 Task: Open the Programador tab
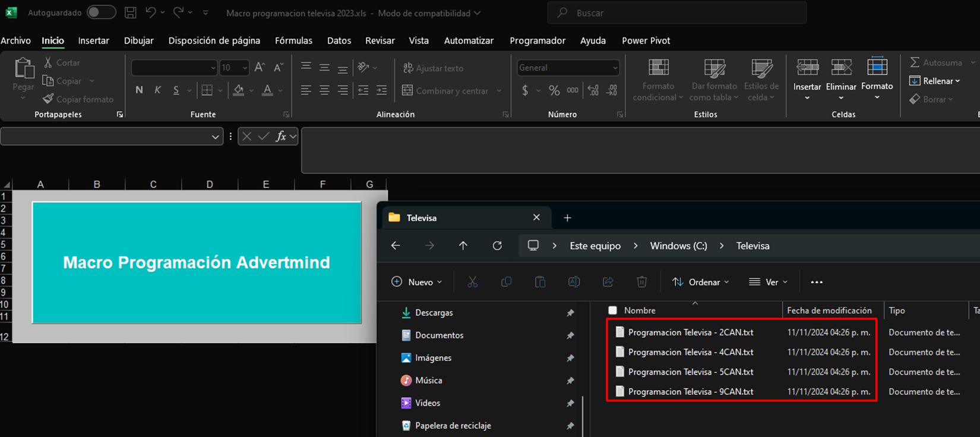pyautogui.click(x=538, y=40)
